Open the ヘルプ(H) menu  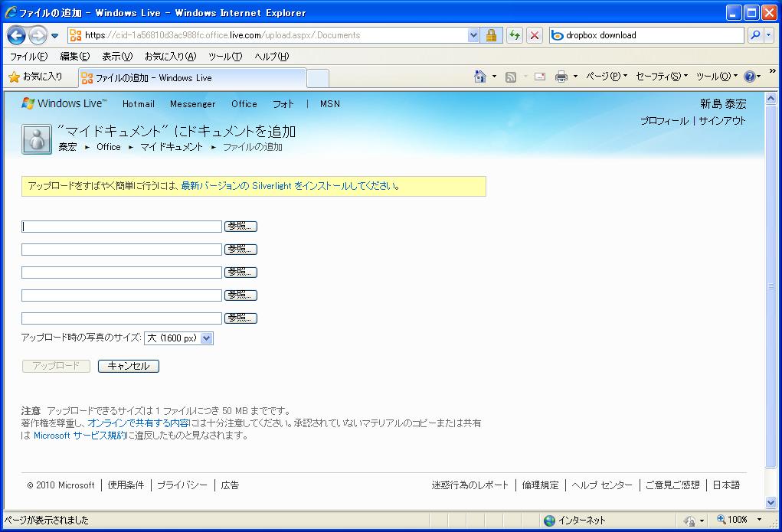[272, 57]
